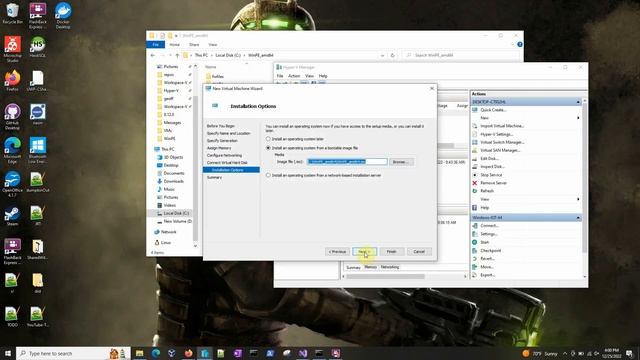The height and width of the screenshot is (360, 640).
Task: Click the Image file path field
Action: coord(347,162)
